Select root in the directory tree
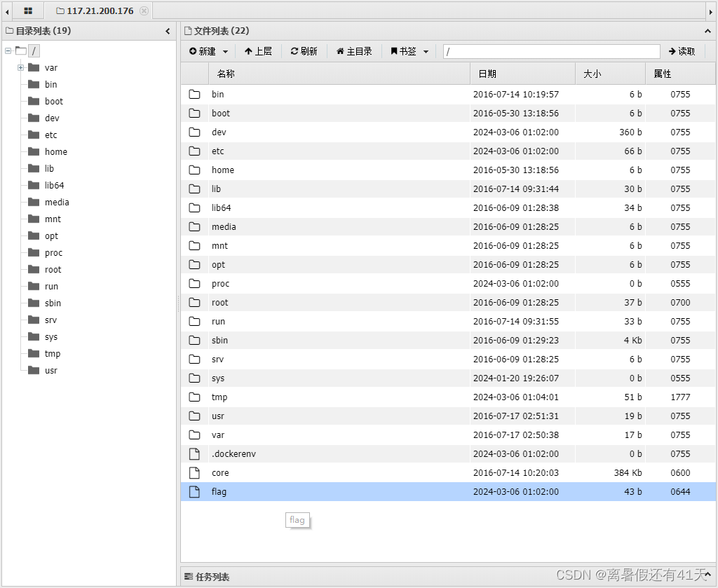The image size is (718, 588). tap(53, 270)
